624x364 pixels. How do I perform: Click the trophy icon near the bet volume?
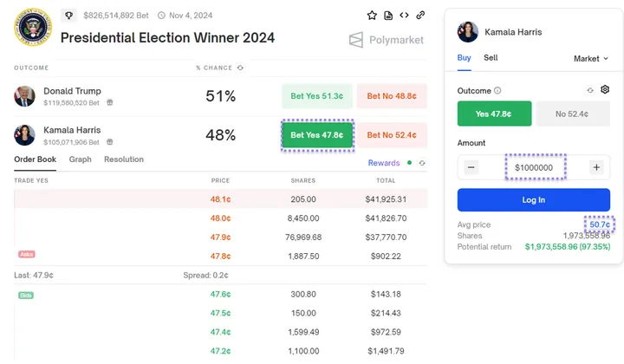click(x=69, y=15)
